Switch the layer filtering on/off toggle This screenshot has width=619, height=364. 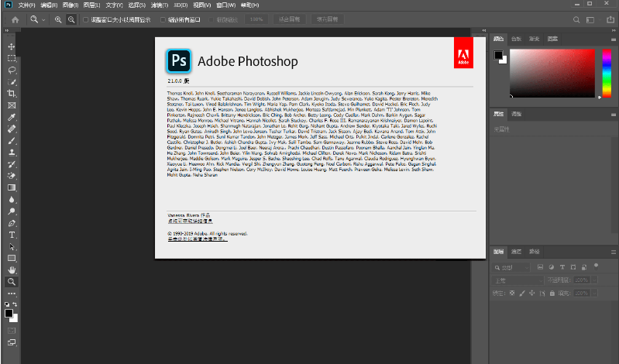click(x=596, y=266)
